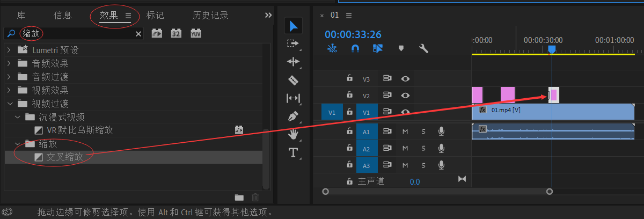Open the sequence 01 panel menu icon
The width and height of the screenshot is (644, 219).
click(349, 15)
